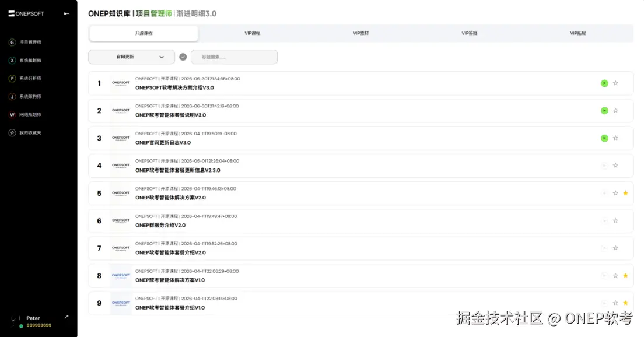
Task: Open the title ONEP官网更新日志V3.0
Action: click(163, 143)
